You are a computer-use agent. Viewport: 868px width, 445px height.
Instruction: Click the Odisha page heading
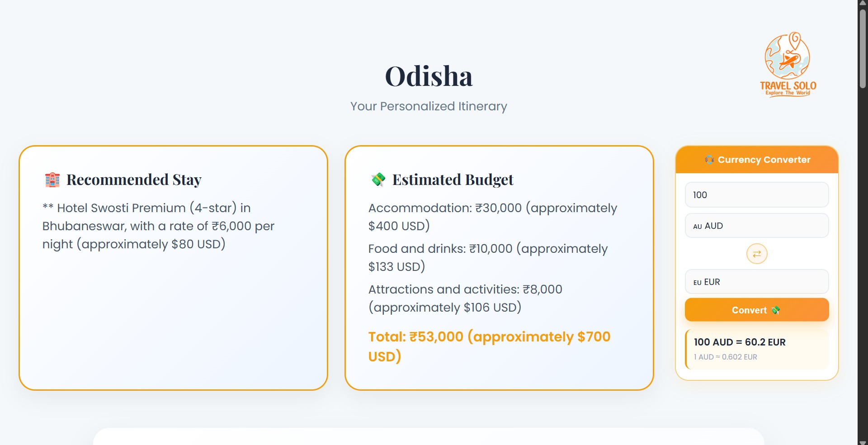429,76
